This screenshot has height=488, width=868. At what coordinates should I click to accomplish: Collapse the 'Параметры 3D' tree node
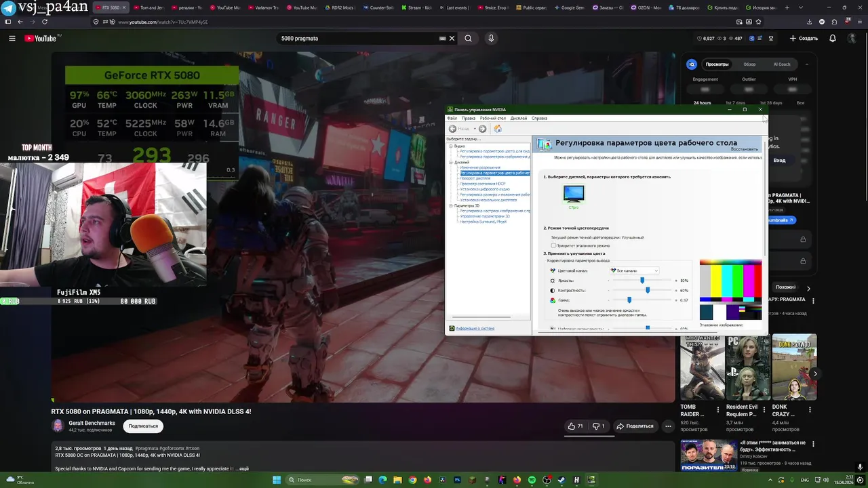pyautogui.click(x=450, y=205)
